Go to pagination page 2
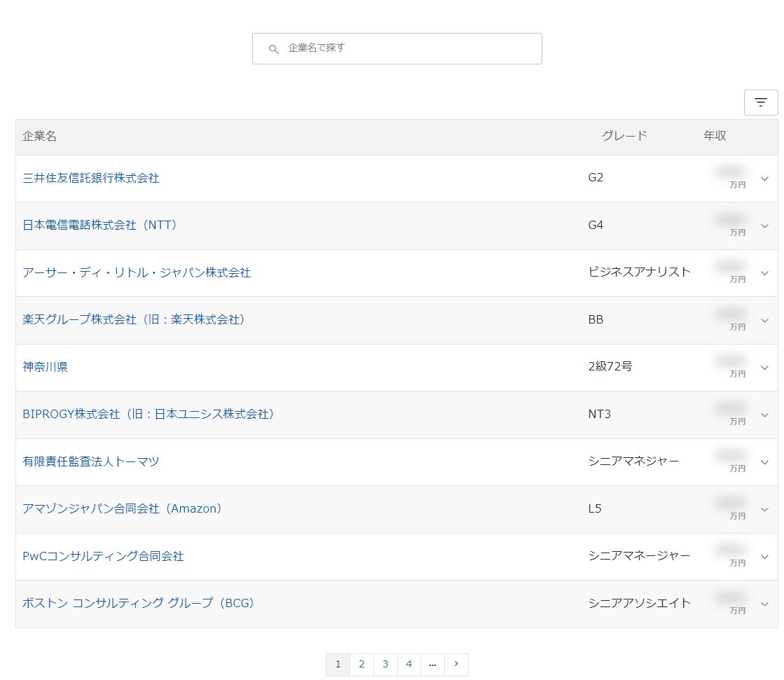Screen dimensions: 784x680 click(362, 665)
